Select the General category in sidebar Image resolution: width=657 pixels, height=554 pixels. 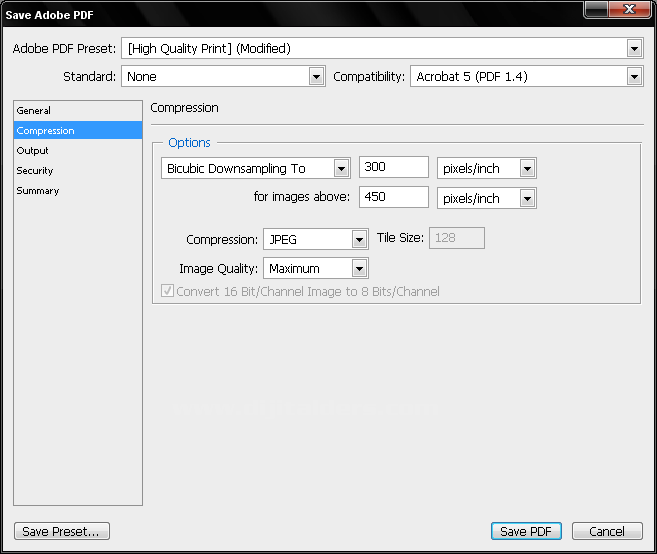[78, 111]
